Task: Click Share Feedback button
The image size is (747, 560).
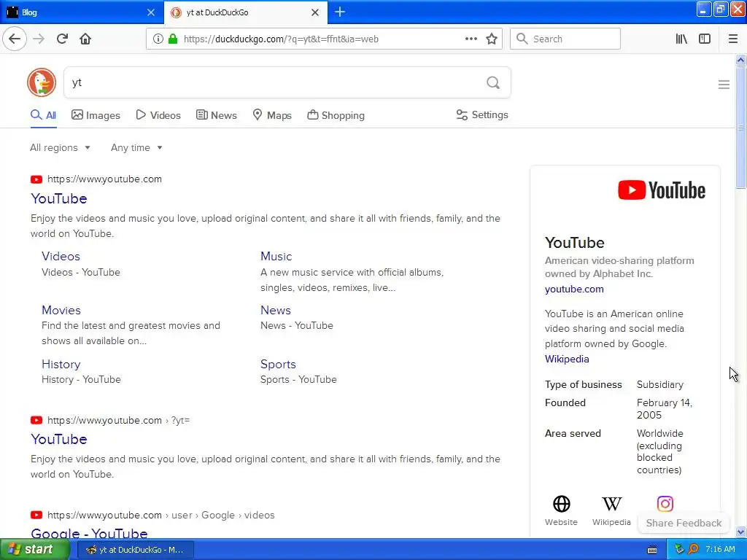Action: point(684,523)
